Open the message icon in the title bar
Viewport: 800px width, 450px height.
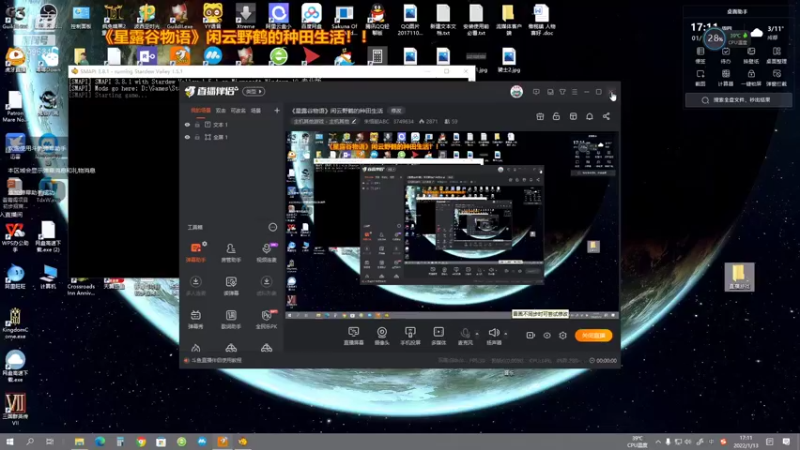536,92
